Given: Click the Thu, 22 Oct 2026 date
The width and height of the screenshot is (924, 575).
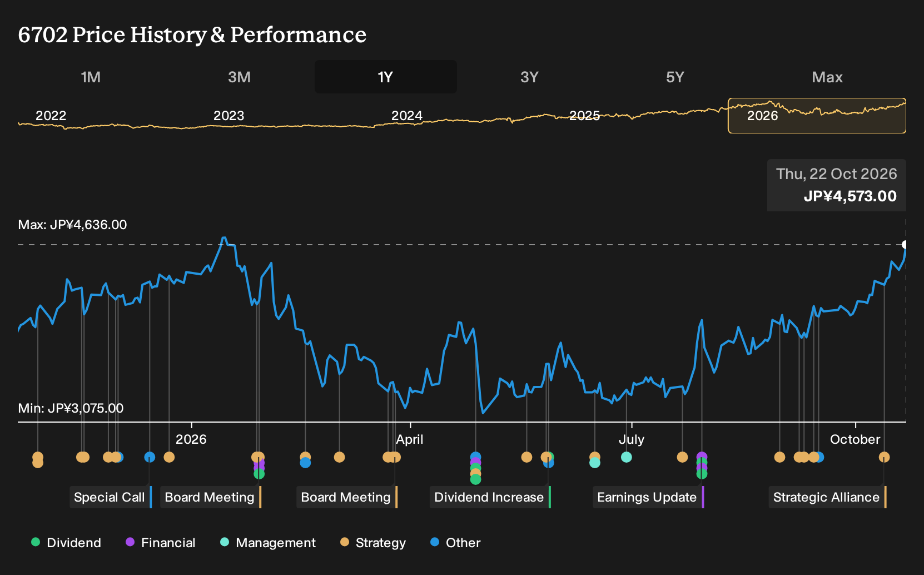Looking at the screenshot, I should pyautogui.click(x=837, y=174).
